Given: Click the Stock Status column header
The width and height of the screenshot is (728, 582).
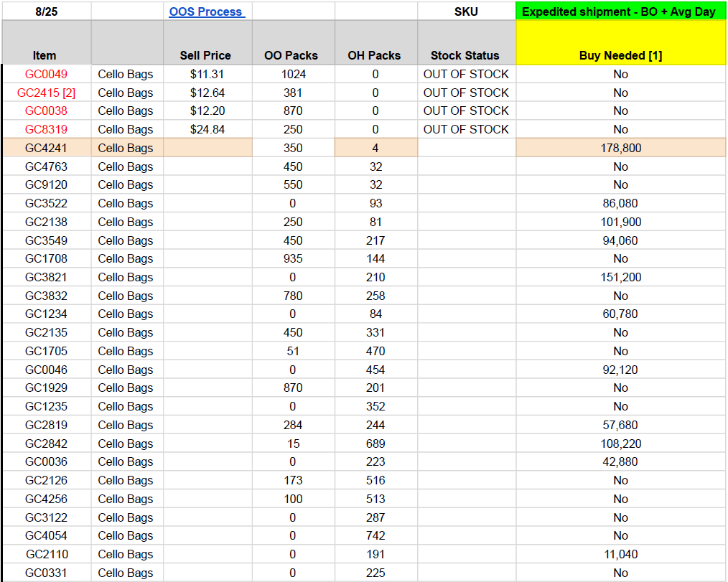Looking at the screenshot, I should [465, 55].
